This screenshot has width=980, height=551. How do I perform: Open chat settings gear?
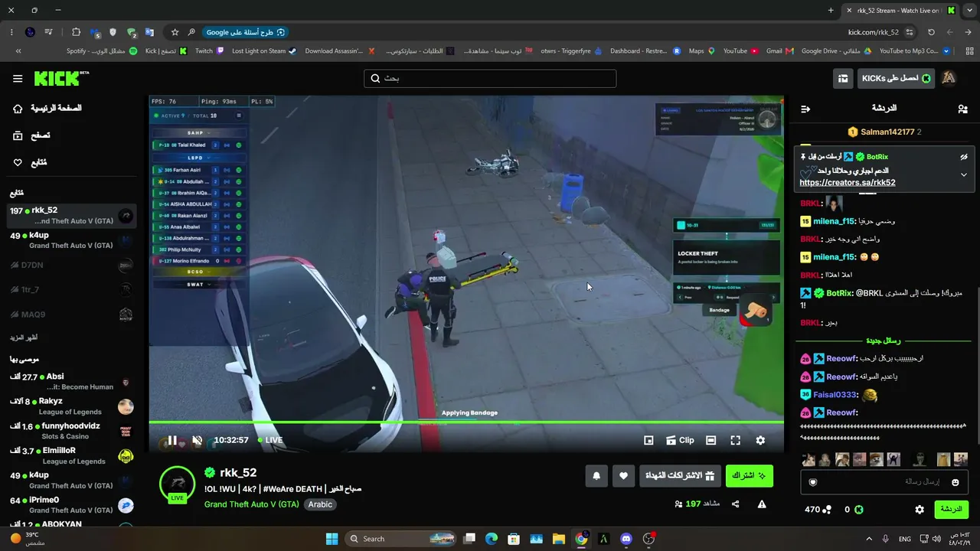coord(920,509)
